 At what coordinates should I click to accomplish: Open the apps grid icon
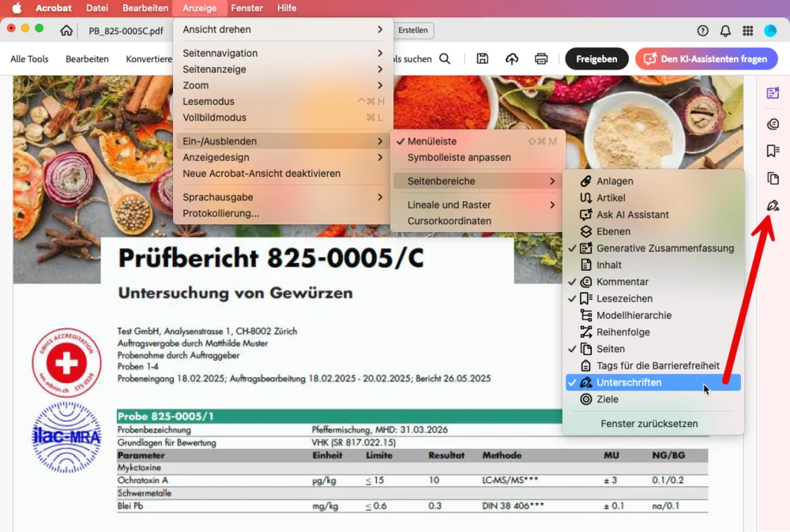pyautogui.click(x=747, y=31)
